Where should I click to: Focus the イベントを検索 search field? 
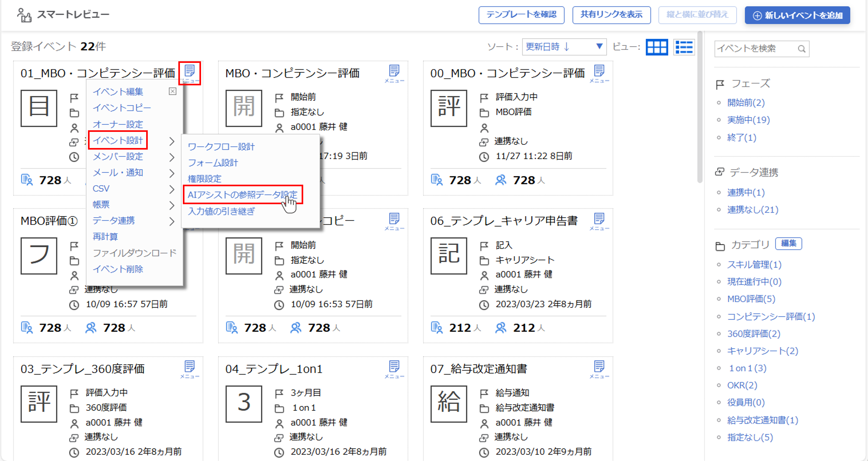point(755,49)
